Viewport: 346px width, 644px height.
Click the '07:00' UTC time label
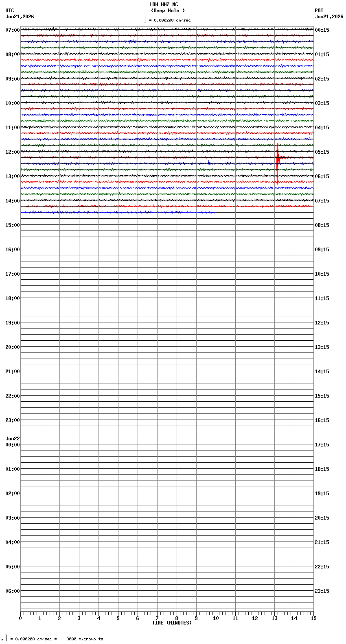click(x=13, y=30)
